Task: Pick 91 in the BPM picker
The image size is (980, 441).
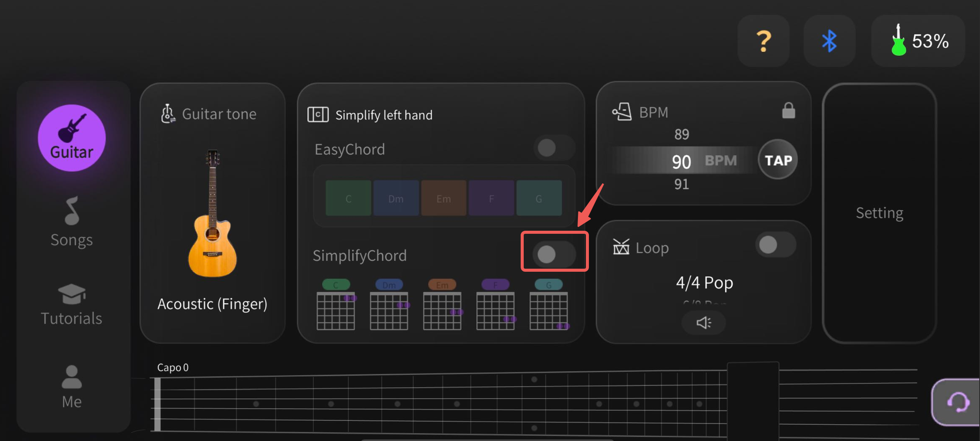Action: [x=681, y=184]
